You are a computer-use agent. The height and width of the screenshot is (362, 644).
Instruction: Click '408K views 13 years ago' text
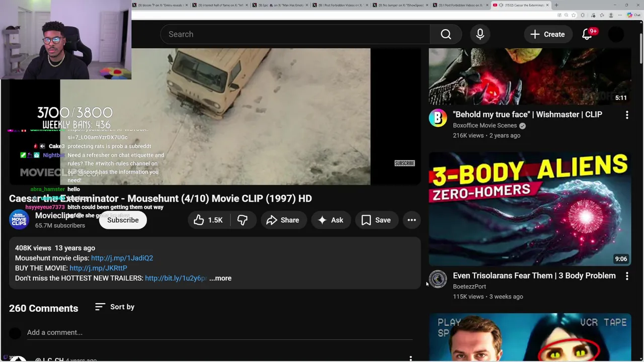point(55,248)
